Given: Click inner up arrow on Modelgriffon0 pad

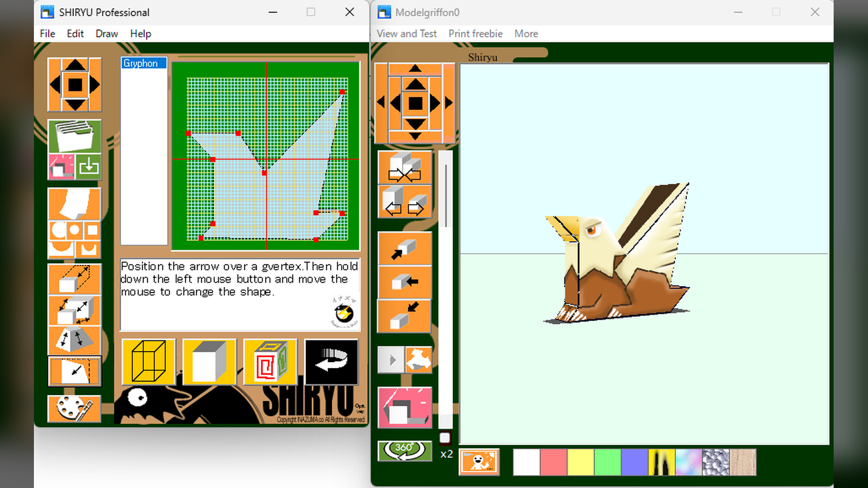Looking at the screenshot, I should coord(415,84).
